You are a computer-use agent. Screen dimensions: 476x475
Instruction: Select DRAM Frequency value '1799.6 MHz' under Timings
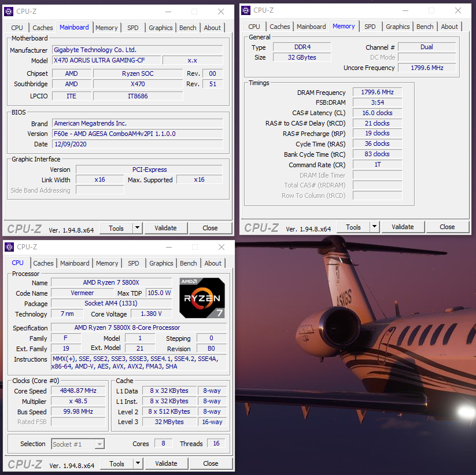click(377, 92)
